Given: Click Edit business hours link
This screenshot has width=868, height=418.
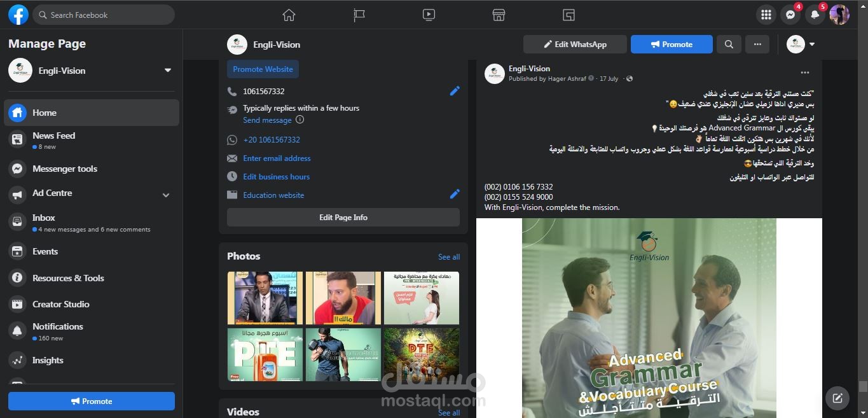Looking at the screenshot, I should 276,177.
